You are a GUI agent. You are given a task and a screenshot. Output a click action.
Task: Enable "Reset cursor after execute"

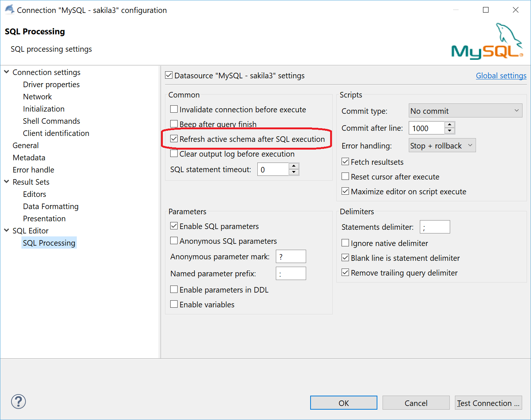(345, 176)
